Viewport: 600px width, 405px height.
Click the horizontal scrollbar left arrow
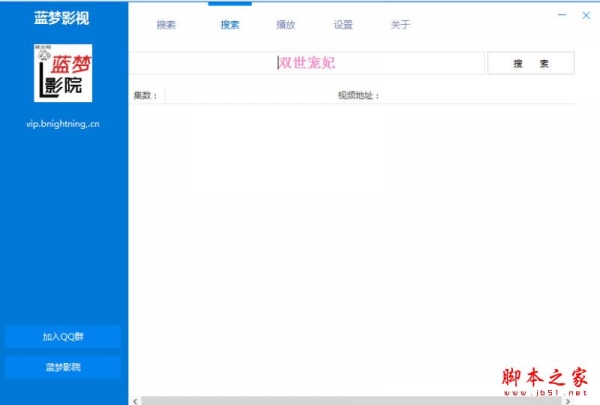click(135, 400)
